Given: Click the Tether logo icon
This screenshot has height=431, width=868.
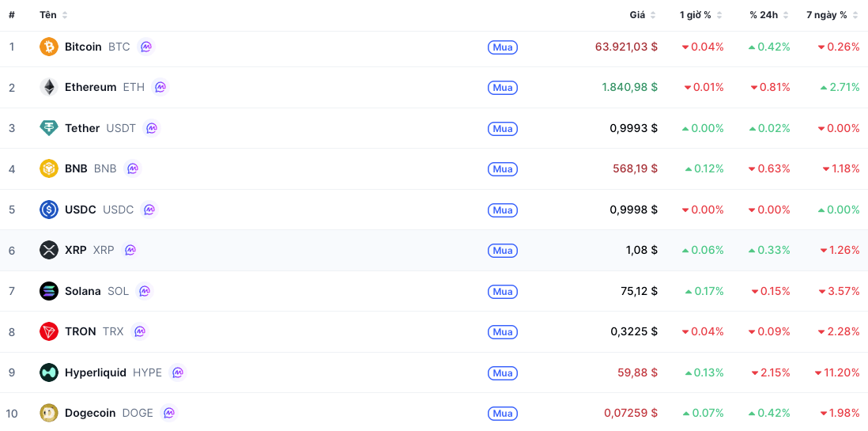Looking at the screenshot, I should 49,128.
